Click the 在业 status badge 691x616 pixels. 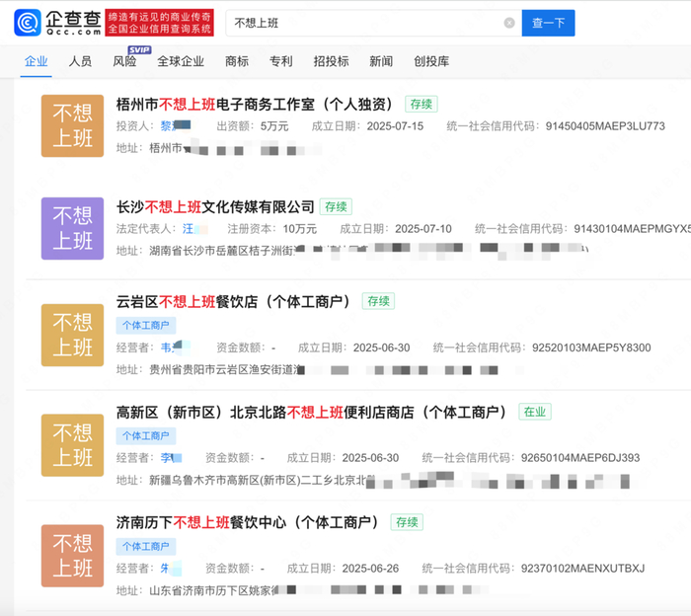535,412
